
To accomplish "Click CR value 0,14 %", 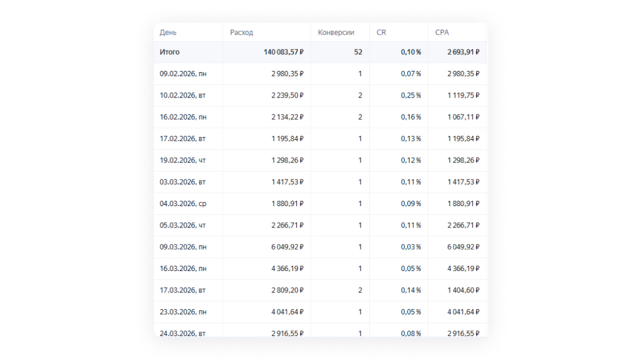I will [411, 291].
